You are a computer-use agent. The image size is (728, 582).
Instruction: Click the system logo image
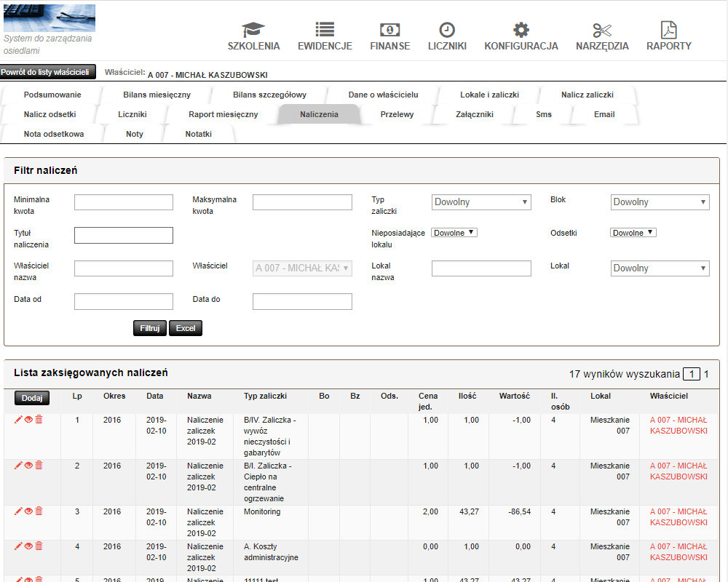[x=50, y=18]
